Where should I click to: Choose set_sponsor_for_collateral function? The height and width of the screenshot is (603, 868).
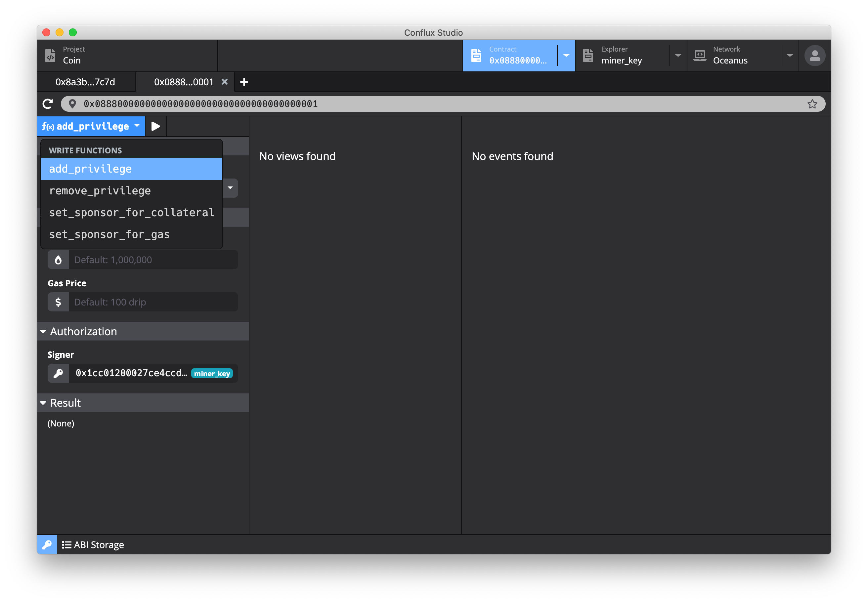(132, 213)
